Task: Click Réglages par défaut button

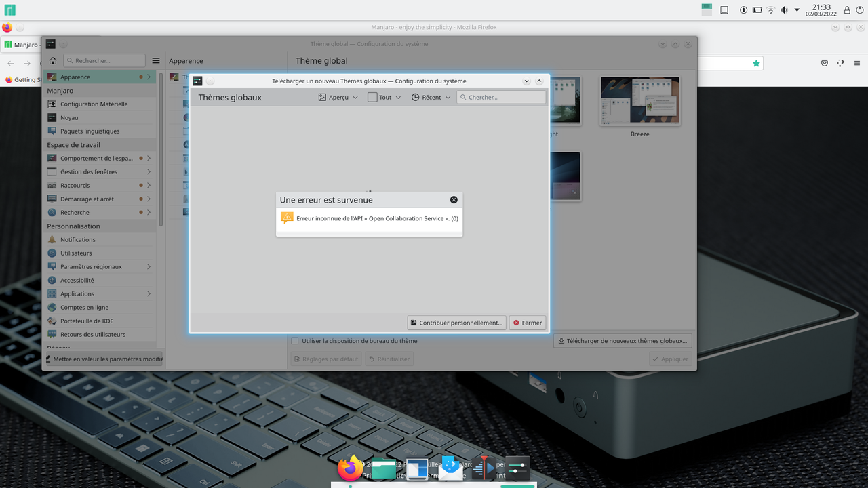Action: tap(325, 359)
